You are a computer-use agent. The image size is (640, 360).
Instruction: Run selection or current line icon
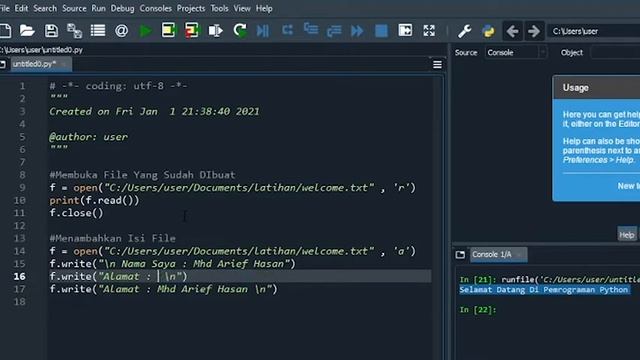216,31
